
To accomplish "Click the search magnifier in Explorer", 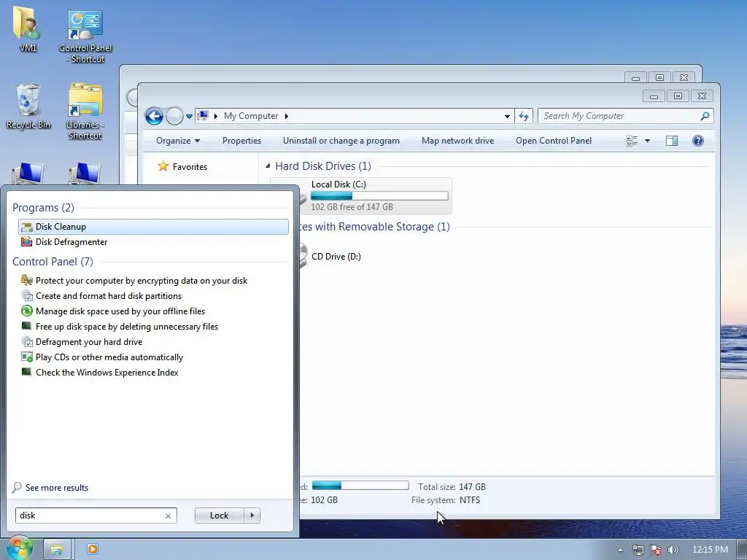I will pyautogui.click(x=705, y=116).
